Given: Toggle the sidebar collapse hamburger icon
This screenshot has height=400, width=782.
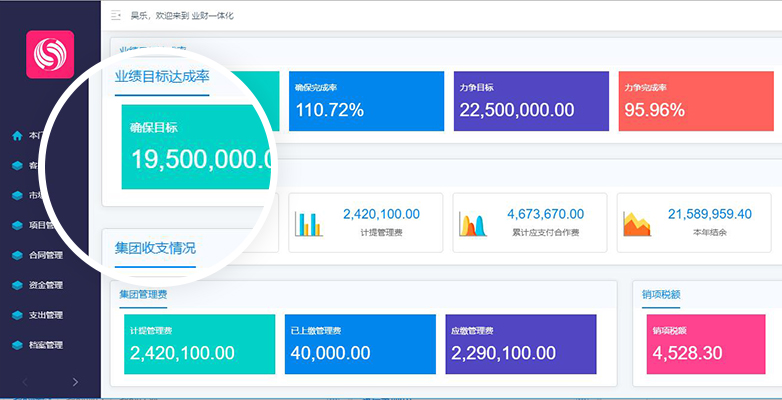Looking at the screenshot, I should [x=116, y=15].
